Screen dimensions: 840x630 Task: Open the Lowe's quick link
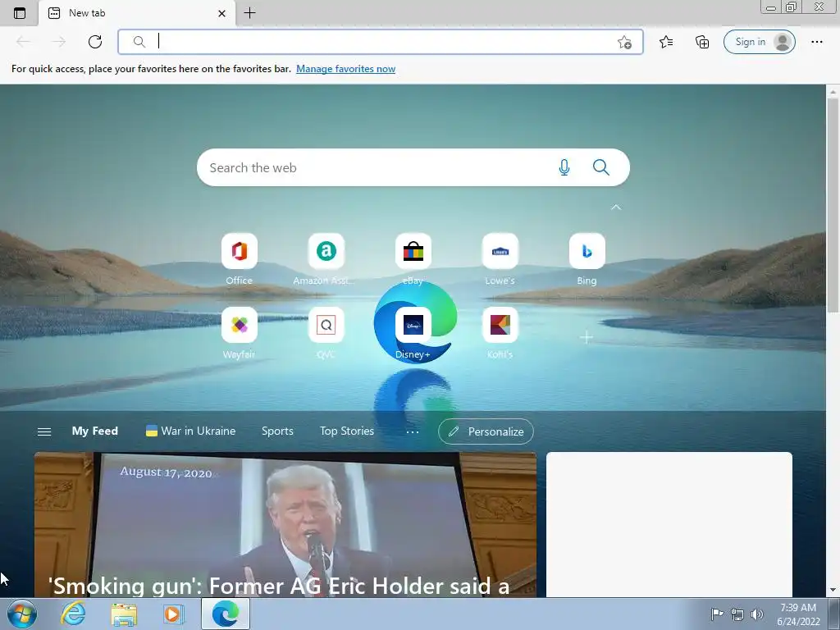click(x=500, y=251)
